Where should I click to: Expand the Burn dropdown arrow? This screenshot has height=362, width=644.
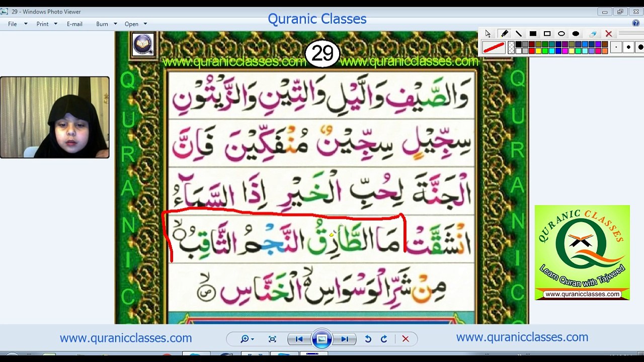115,24
